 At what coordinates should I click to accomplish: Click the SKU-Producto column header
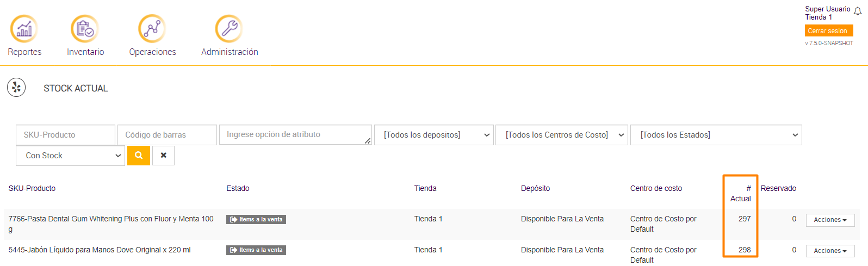tap(32, 188)
